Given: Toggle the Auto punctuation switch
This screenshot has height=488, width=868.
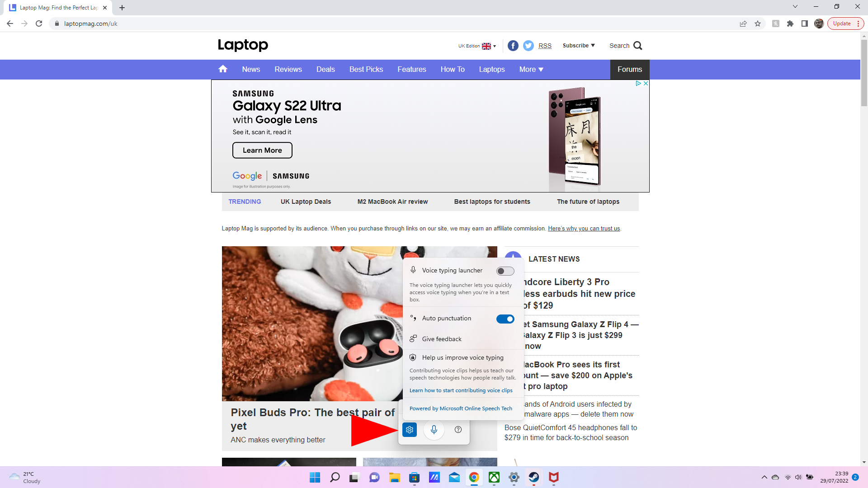Looking at the screenshot, I should 505,319.
